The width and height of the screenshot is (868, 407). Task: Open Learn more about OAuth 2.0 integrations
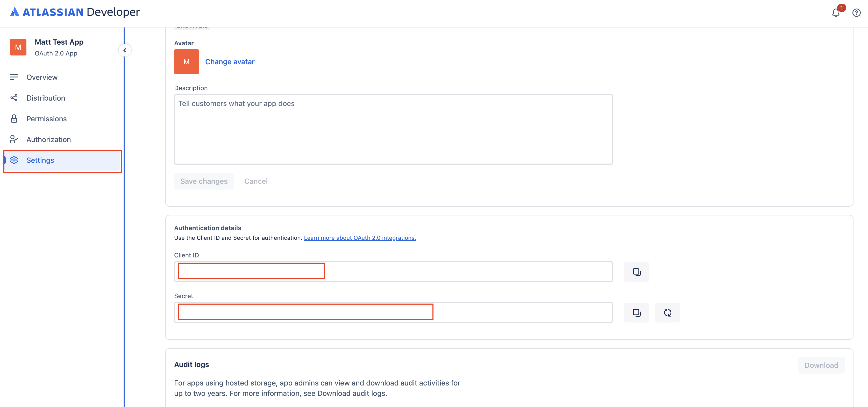[360, 238]
